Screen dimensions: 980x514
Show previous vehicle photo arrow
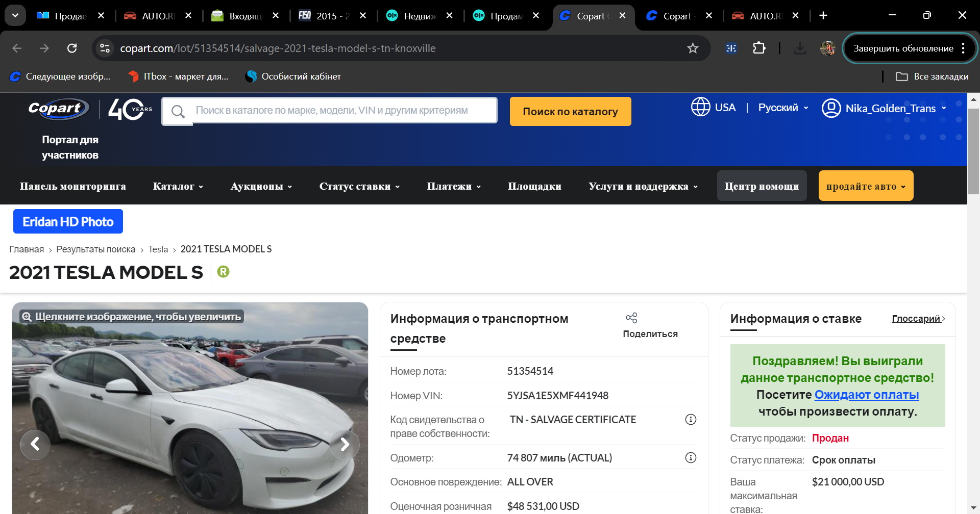coord(35,445)
